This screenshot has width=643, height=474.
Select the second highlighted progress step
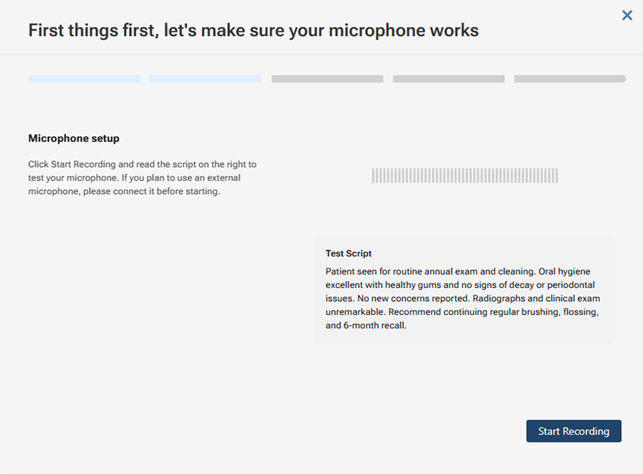pos(205,79)
